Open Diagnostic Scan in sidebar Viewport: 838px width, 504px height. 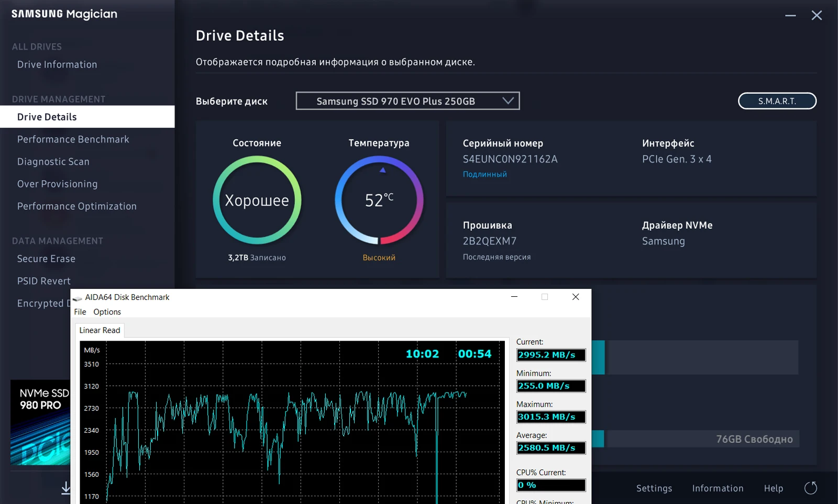(53, 162)
